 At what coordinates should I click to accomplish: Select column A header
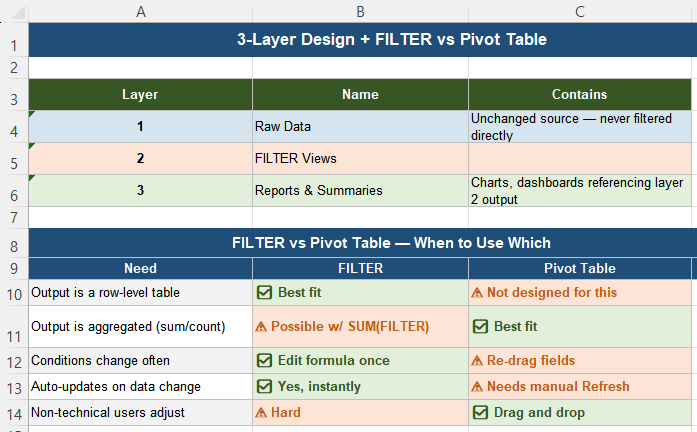[140, 11]
